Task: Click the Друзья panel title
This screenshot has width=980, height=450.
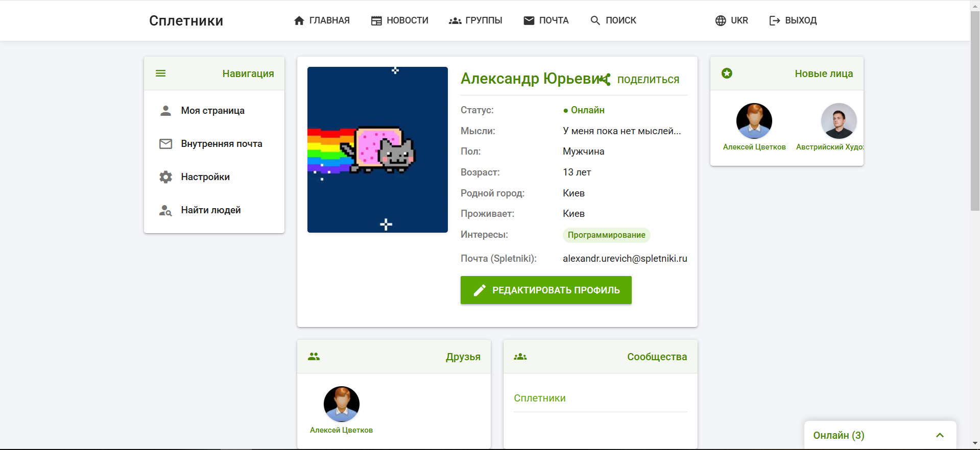Action: (463, 357)
